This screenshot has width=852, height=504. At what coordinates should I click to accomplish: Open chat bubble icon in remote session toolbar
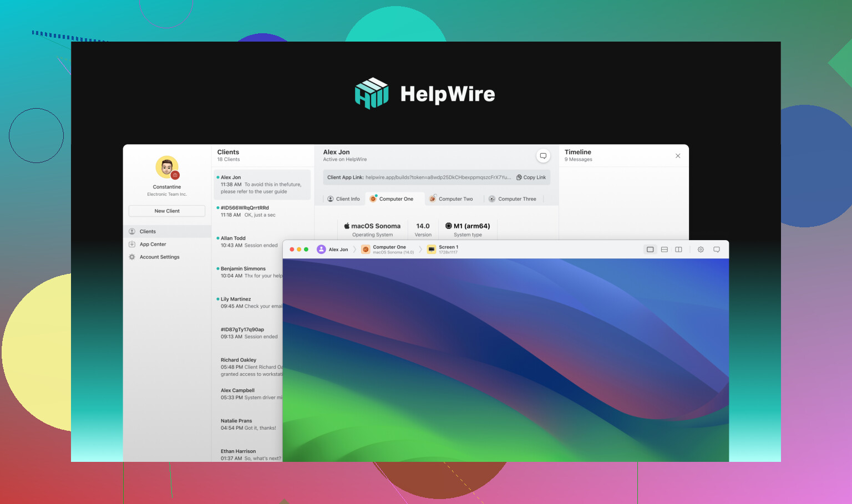coord(716,250)
